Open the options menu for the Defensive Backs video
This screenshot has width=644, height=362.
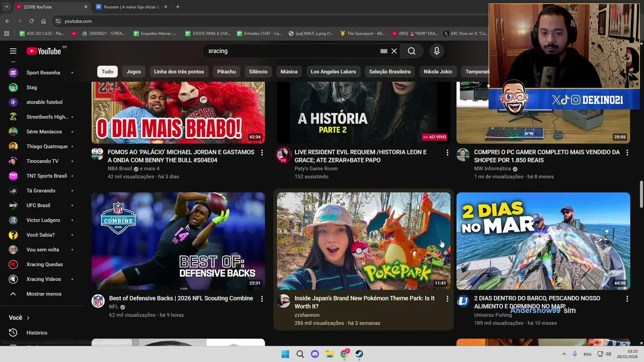262,299
